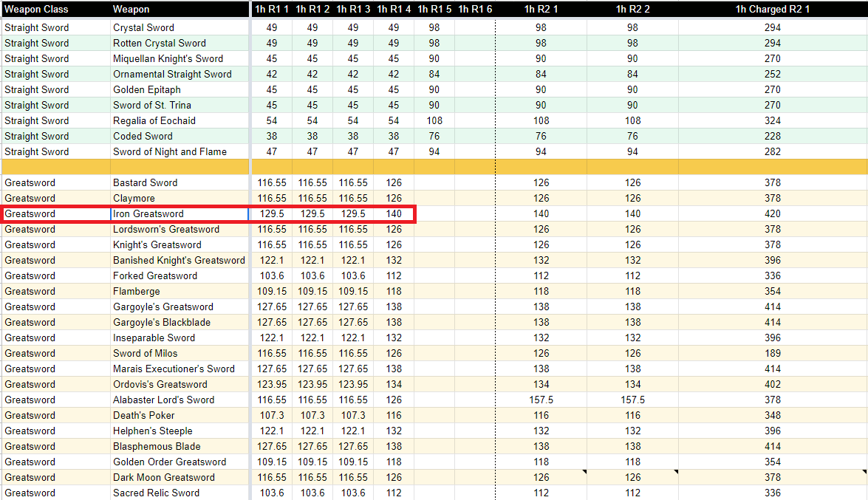Select the Weapon Class cell of Crystal Sword row

click(56, 27)
